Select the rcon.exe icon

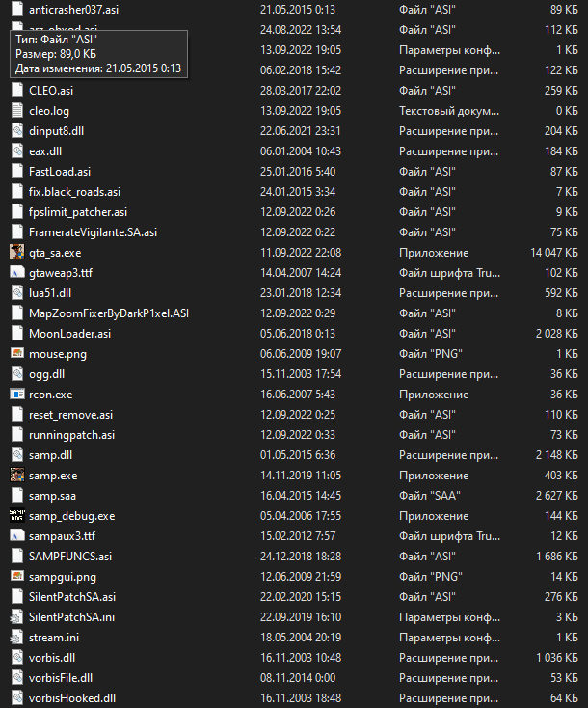coord(17,395)
